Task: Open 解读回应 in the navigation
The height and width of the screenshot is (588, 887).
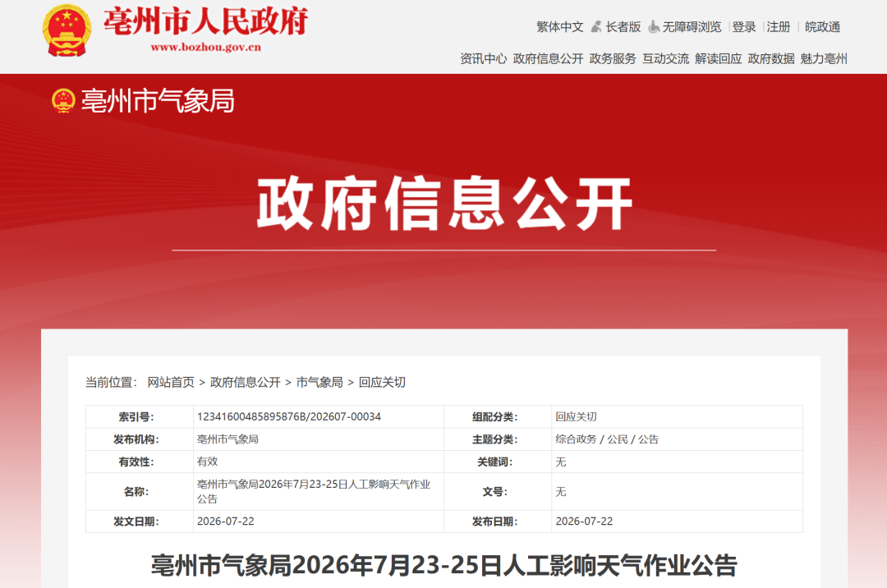Action: (x=718, y=59)
